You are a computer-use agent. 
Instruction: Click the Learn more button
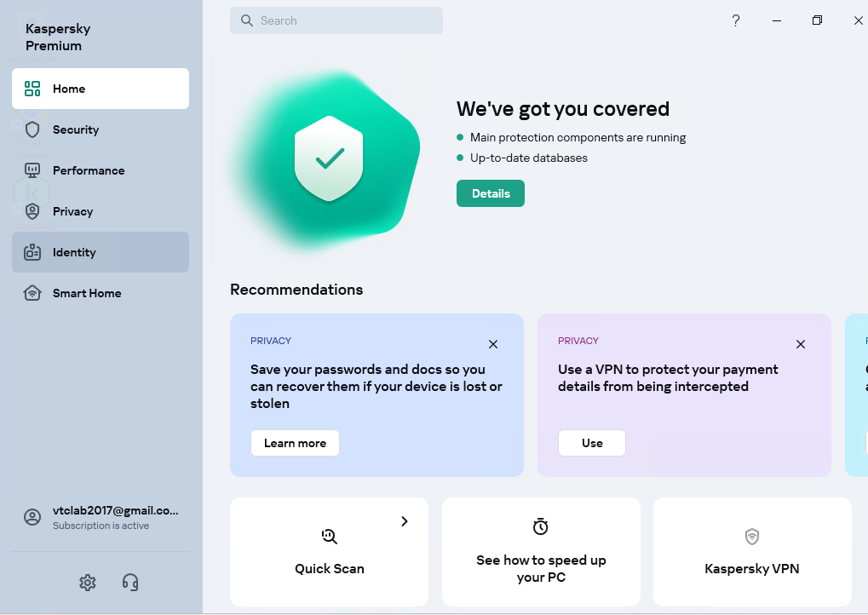[x=295, y=443]
